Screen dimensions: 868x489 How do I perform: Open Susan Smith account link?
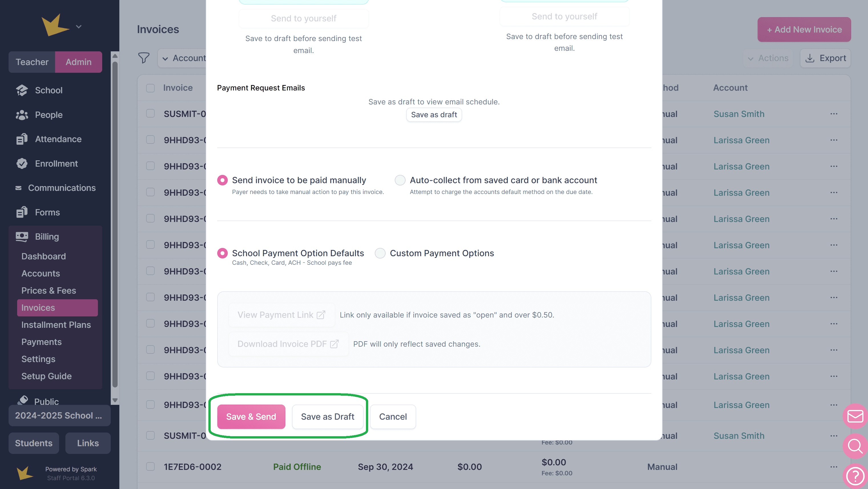click(x=739, y=114)
